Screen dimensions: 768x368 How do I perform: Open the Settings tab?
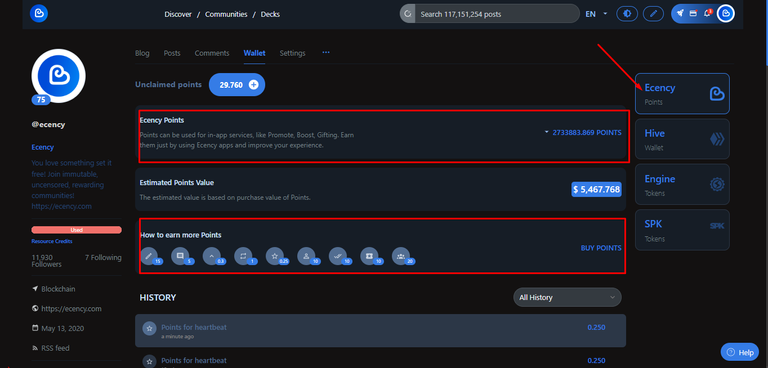[292, 53]
